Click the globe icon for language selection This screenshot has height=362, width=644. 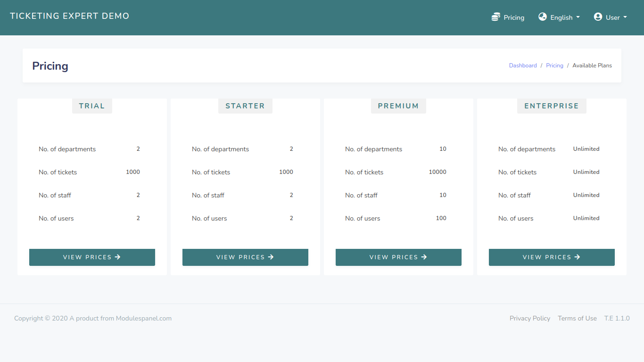point(542,16)
